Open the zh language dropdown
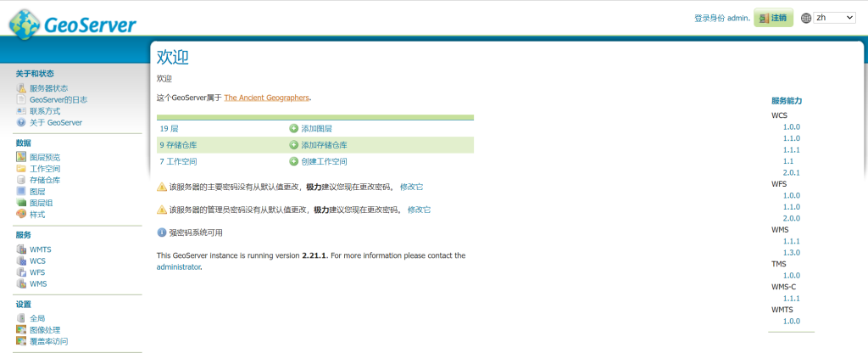Screen dimensions: 868x353 pyautogui.click(x=834, y=18)
